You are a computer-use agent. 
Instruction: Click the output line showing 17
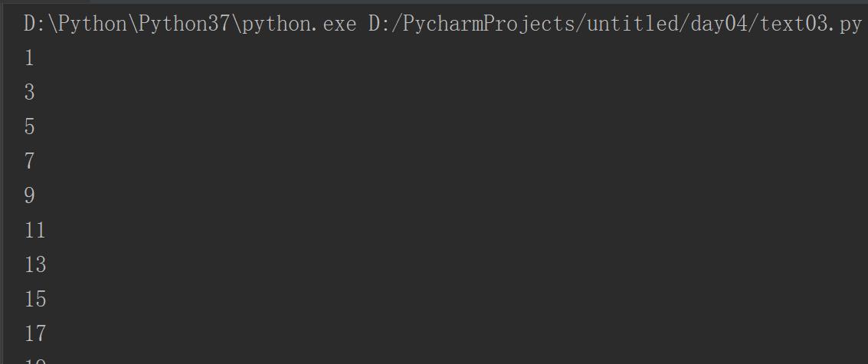coord(35,334)
